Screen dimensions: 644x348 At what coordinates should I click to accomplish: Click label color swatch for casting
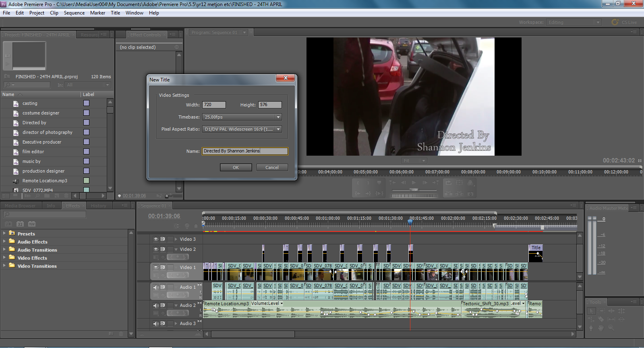pos(86,103)
